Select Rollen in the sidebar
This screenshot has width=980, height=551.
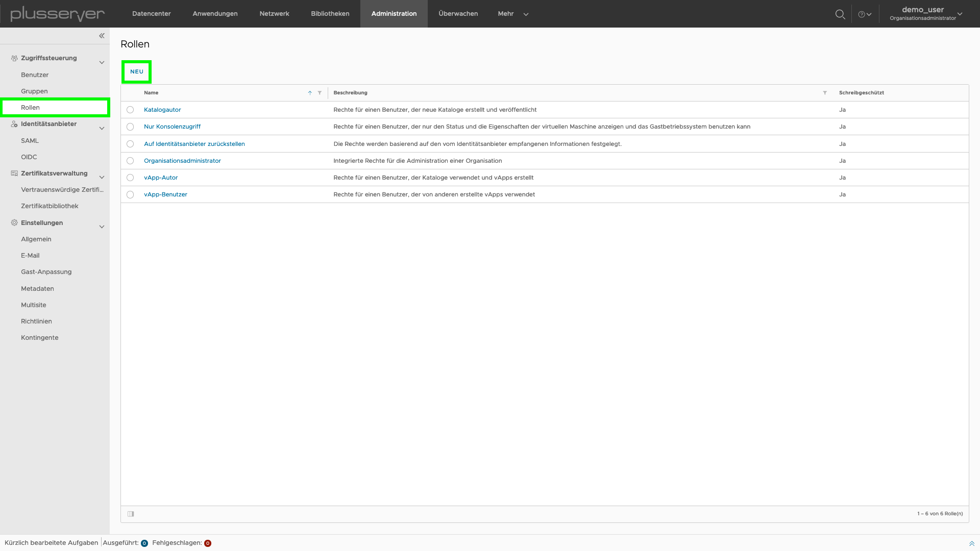tap(55, 108)
